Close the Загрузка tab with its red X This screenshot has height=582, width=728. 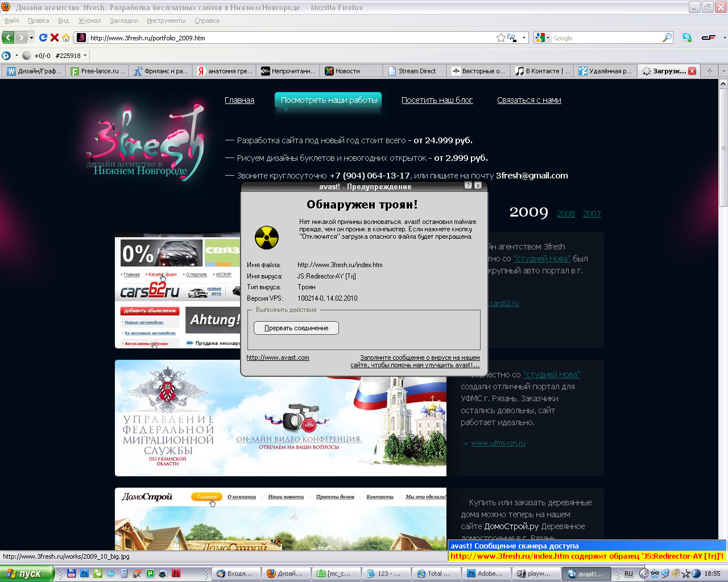tap(692, 71)
